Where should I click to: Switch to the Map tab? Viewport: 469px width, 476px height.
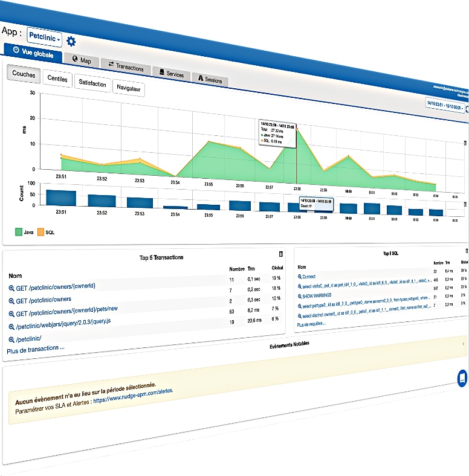tap(82, 60)
